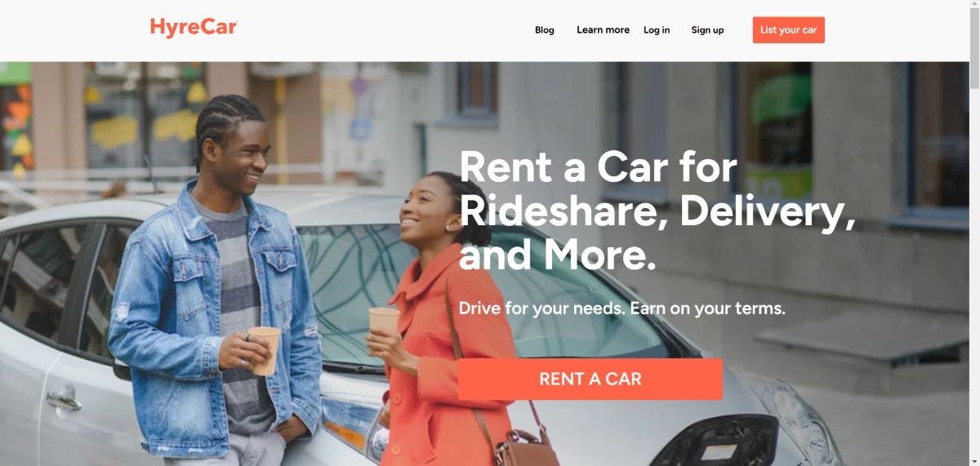Click the orange RENT A CAR button

[x=590, y=379]
